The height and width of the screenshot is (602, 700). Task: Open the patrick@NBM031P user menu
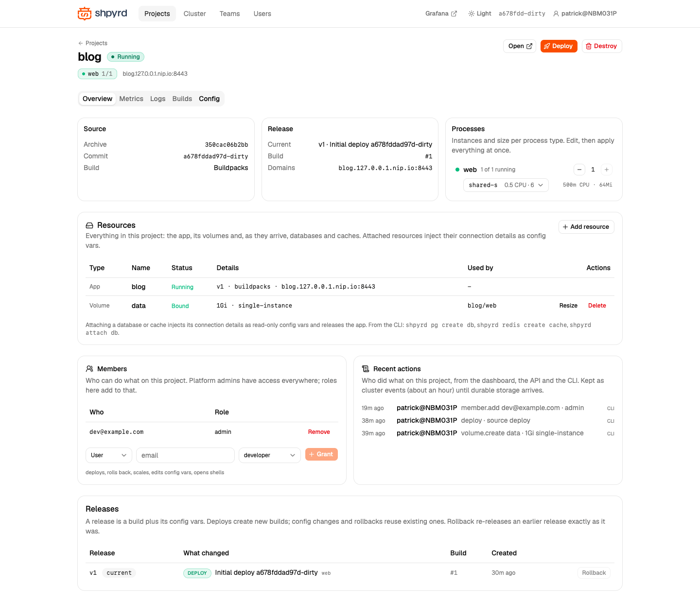pos(585,14)
